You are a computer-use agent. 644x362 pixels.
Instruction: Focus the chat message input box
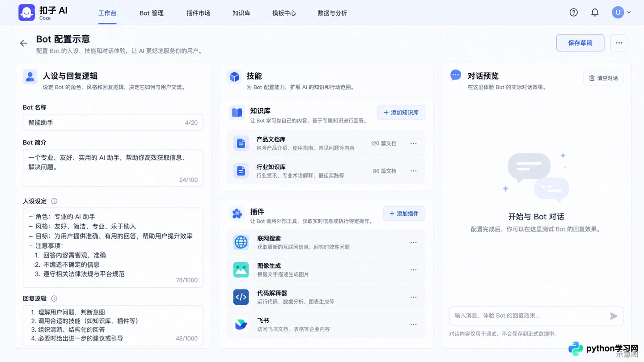tap(536, 316)
